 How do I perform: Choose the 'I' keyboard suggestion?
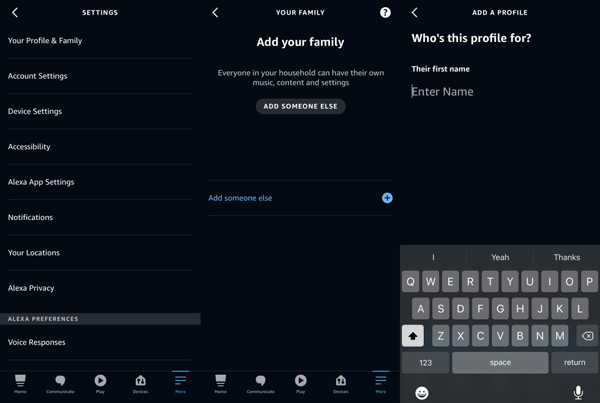[433, 257]
